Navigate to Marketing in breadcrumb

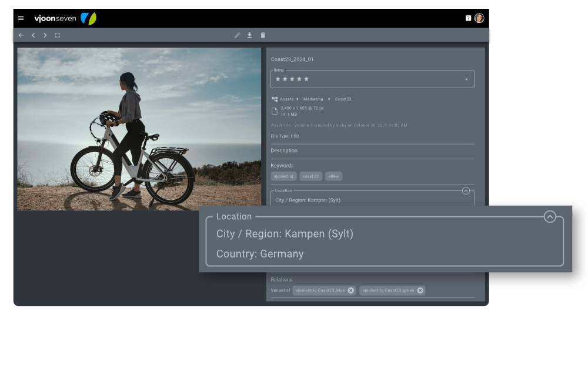coord(313,99)
